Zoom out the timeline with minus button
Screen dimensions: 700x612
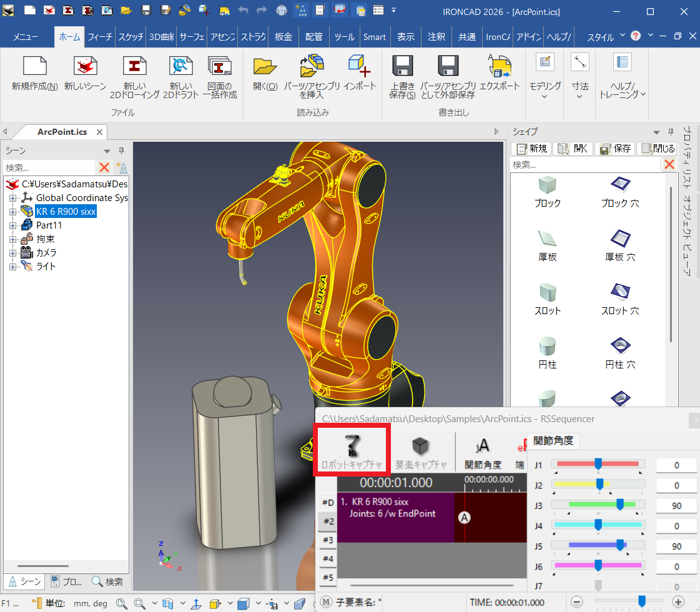click(x=577, y=602)
